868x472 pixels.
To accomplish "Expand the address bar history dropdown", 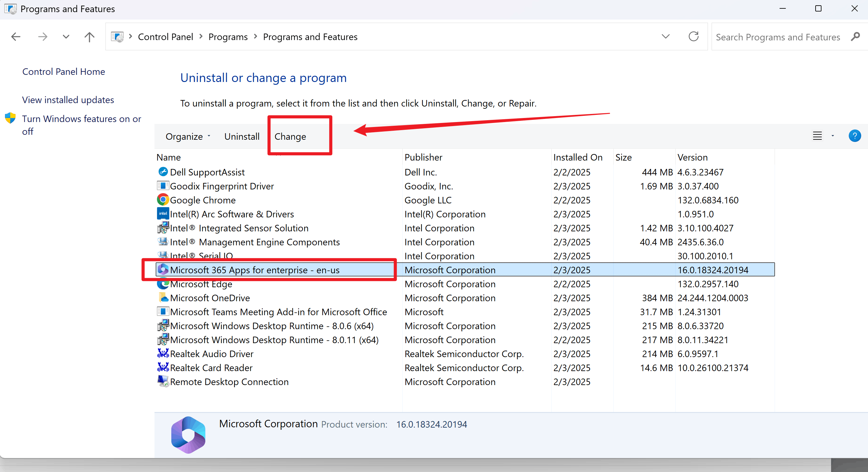I will point(665,36).
